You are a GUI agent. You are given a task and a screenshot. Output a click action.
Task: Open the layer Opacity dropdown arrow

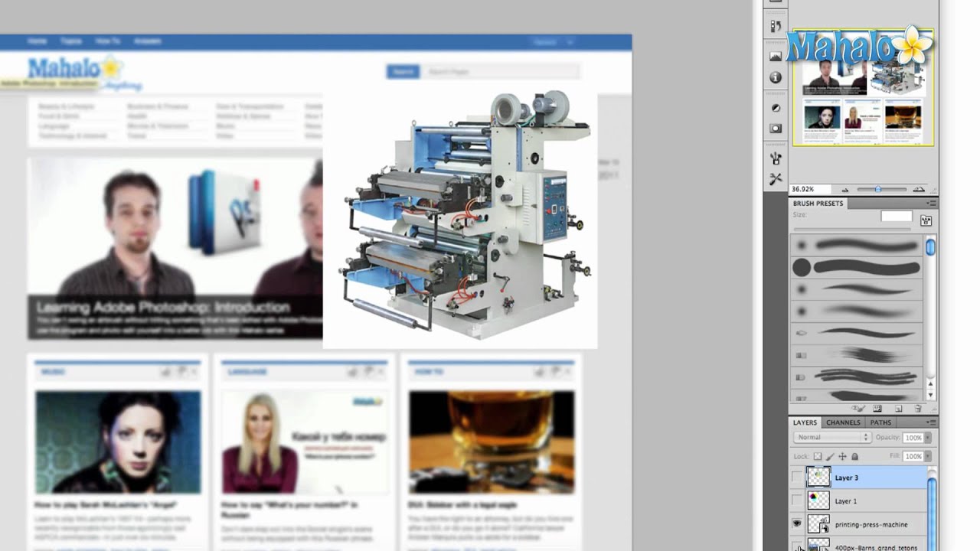tap(929, 438)
